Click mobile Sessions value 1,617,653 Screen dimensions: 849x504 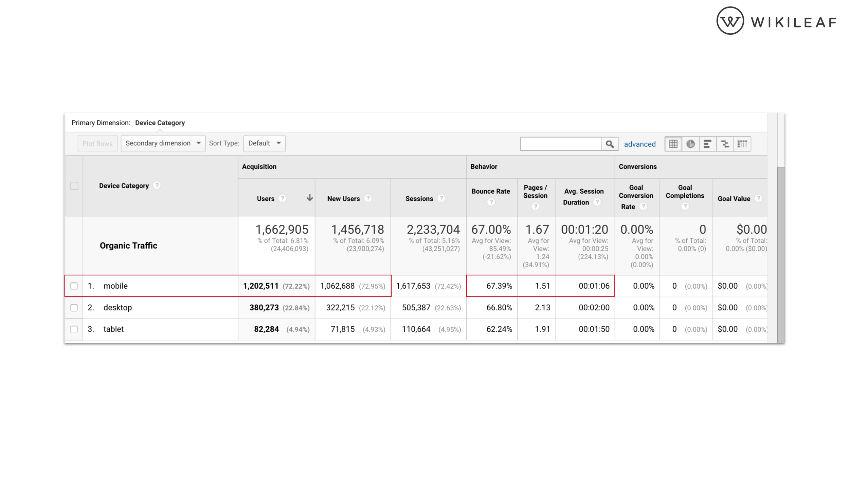[x=413, y=286]
